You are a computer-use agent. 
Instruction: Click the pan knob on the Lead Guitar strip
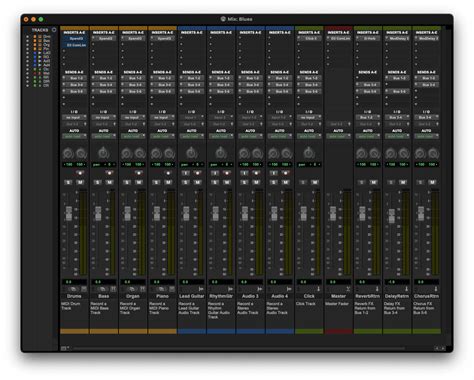tap(192, 153)
